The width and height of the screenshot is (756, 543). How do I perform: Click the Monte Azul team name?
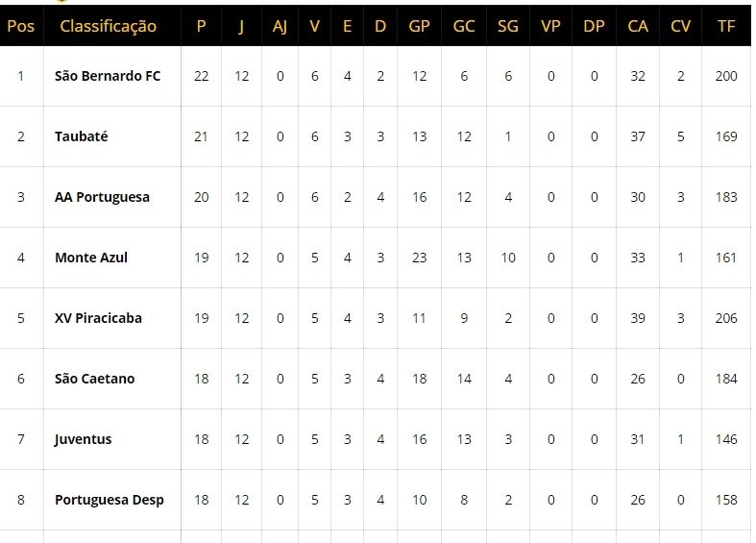point(91,258)
